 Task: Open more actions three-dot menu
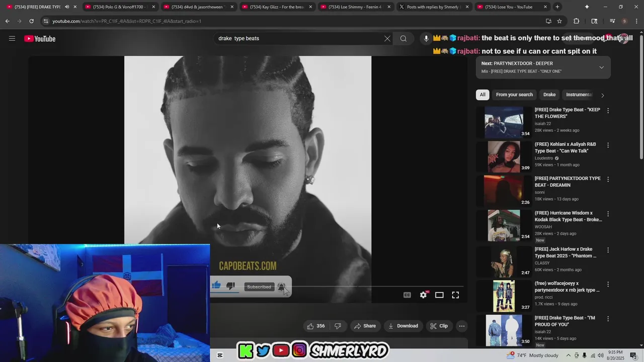pos(461,326)
